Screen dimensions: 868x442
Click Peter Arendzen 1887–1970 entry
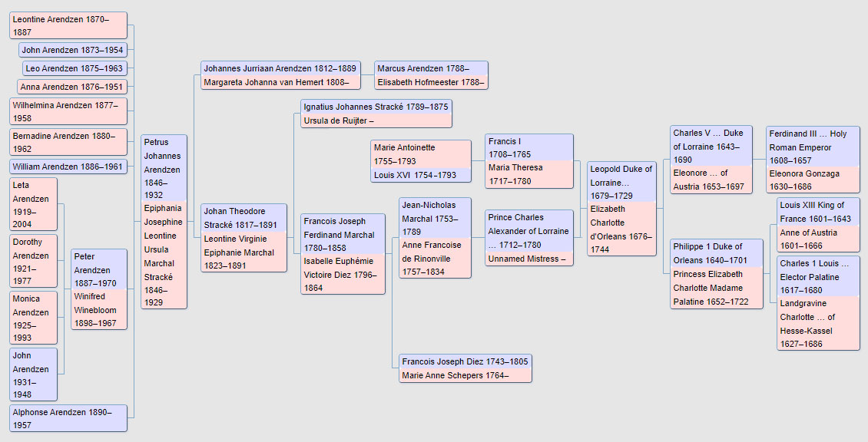pyautogui.click(x=99, y=270)
